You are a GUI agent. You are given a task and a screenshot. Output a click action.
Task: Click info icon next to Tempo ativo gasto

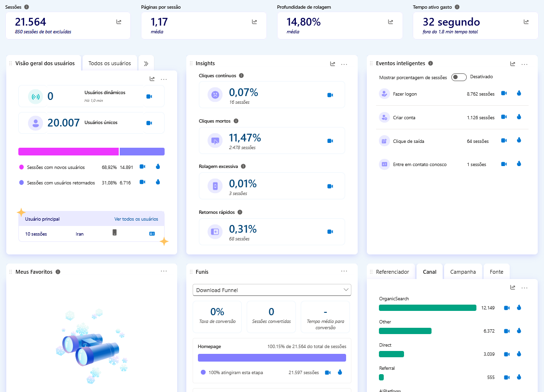click(457, 7)
